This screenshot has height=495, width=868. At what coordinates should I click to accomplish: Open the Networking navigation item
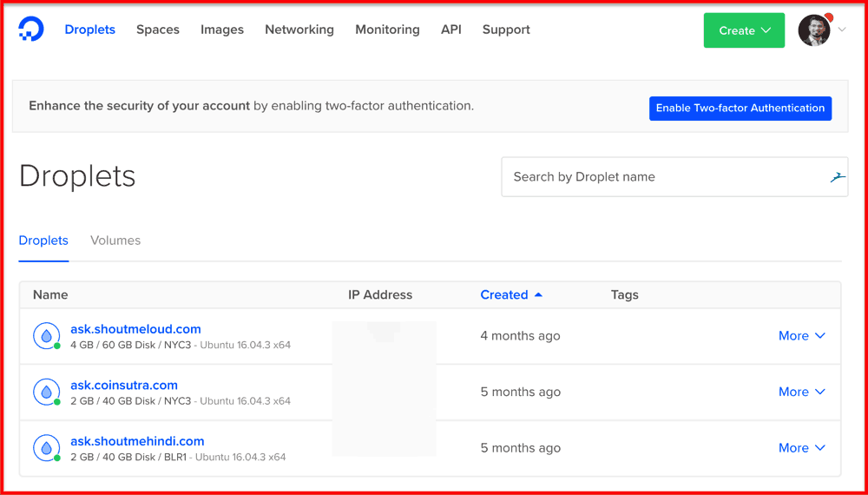299,30
